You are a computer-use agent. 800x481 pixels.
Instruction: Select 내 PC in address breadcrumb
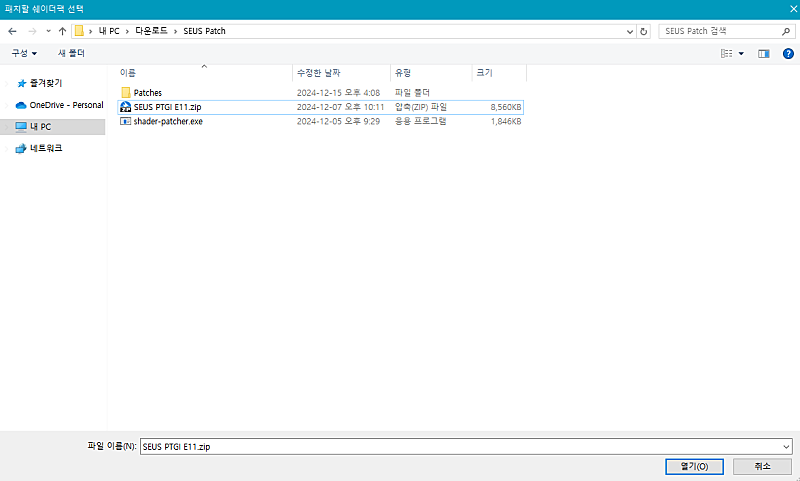(x=109, y=31)
